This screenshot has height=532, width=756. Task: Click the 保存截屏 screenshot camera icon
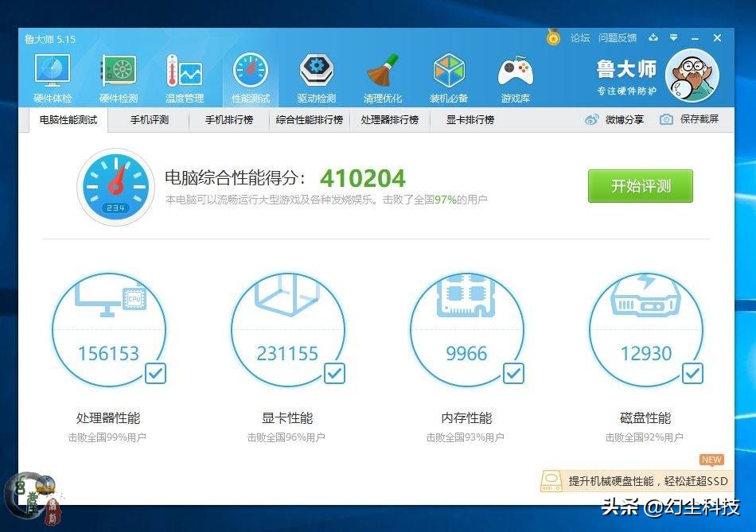[x=665, y=119]
